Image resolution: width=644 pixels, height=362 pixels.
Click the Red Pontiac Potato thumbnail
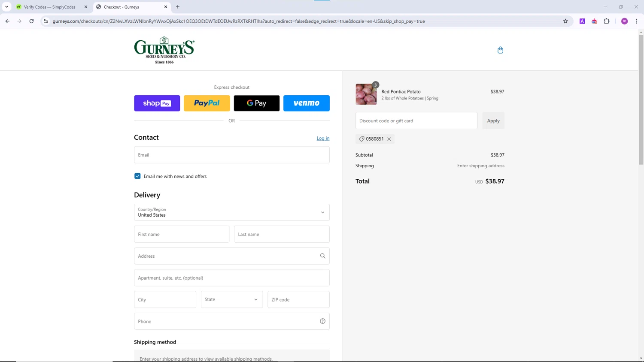coord(366,94)
